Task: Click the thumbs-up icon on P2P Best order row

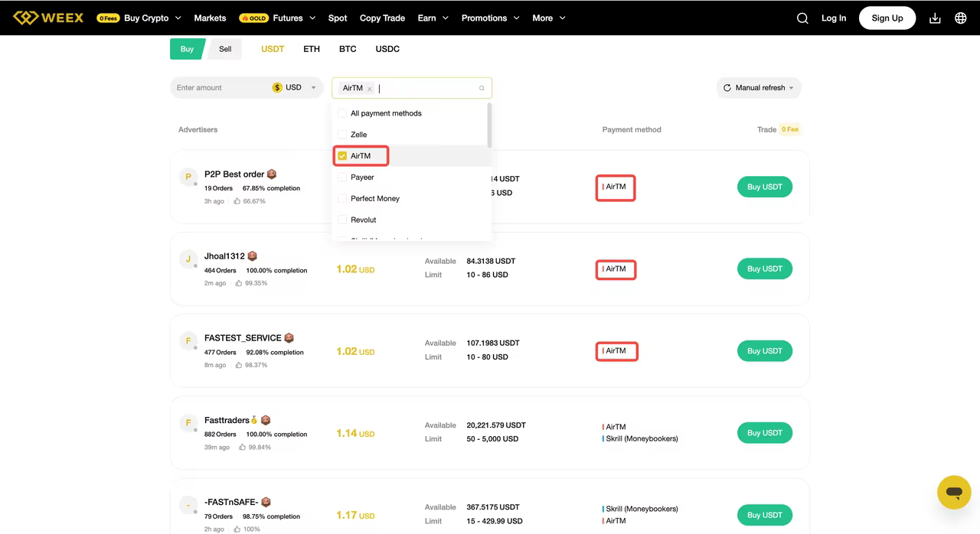Action: point(237,201)
